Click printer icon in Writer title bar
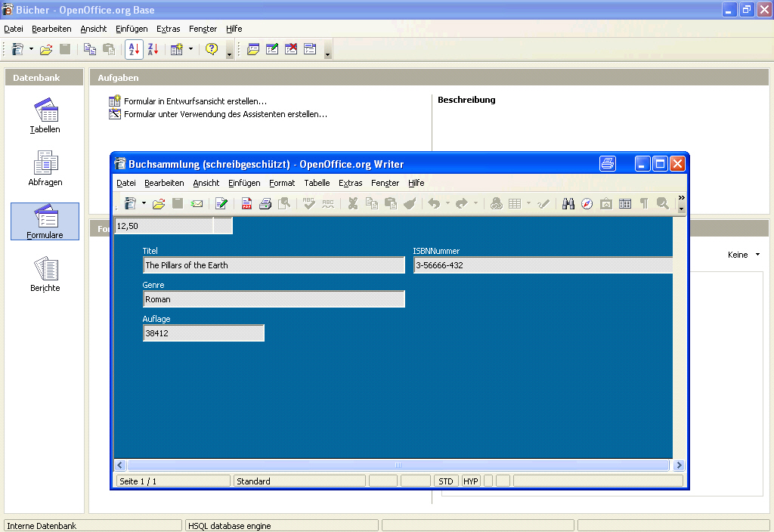774x532 pixels. click(607, 163)
